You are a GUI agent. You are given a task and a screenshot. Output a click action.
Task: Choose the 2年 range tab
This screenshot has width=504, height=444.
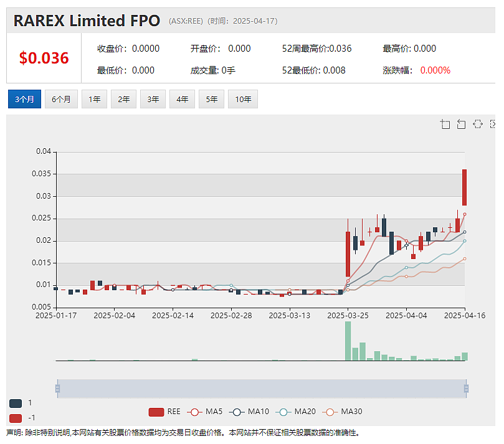123,99
